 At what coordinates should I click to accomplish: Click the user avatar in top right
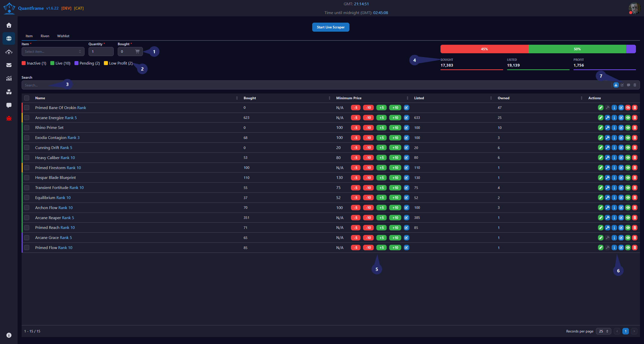coord(634,8)
